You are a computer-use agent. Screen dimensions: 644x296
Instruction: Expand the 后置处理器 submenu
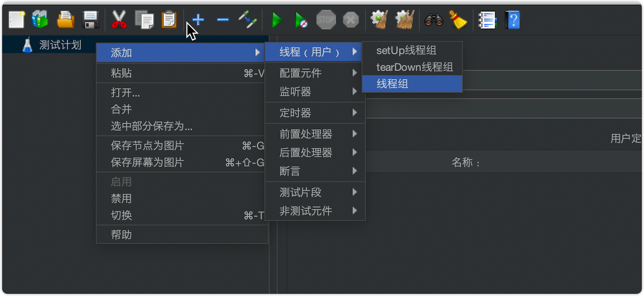point(315,152)
